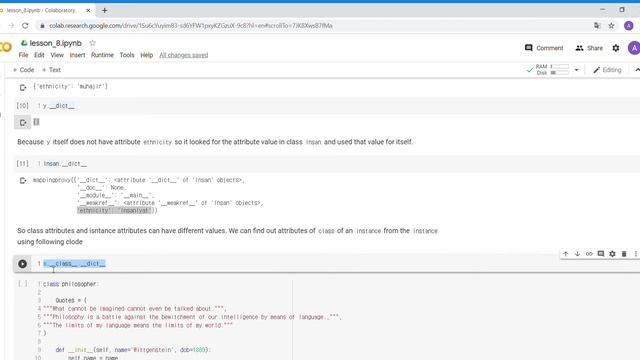Add a new Code cell
This screenshot has width=640, height=360.
coord(24,70)
